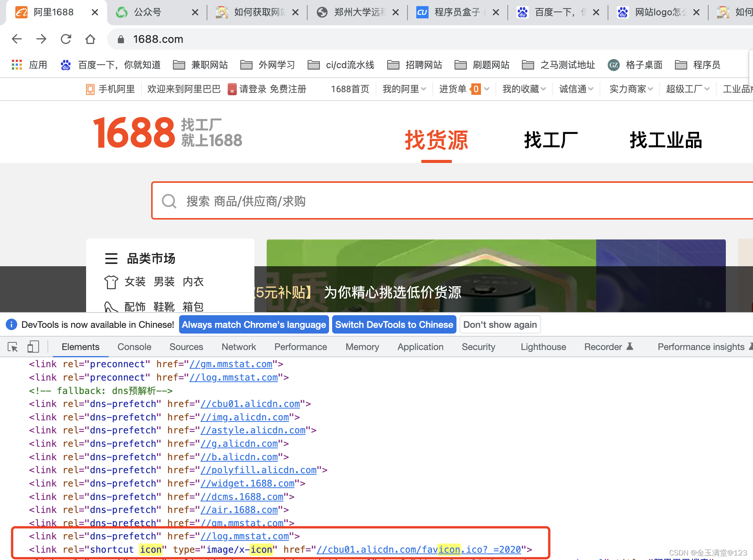Expand the 诚信通 dropdown

(x=576, y=89)
